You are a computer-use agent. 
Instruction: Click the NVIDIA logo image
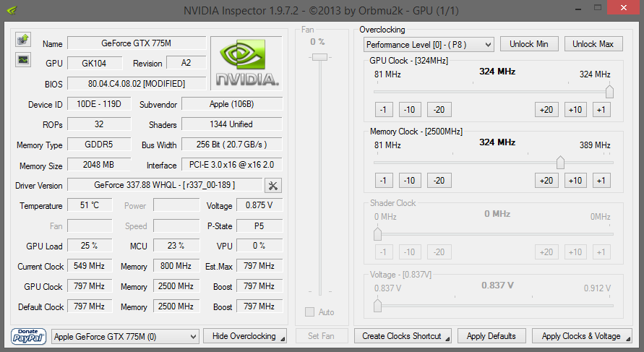246,64
